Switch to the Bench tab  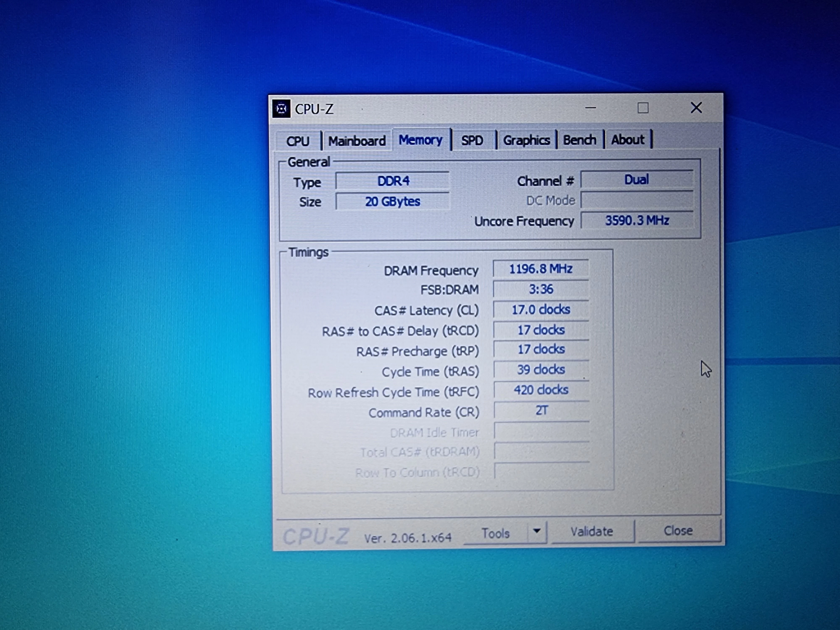(579, 140)
